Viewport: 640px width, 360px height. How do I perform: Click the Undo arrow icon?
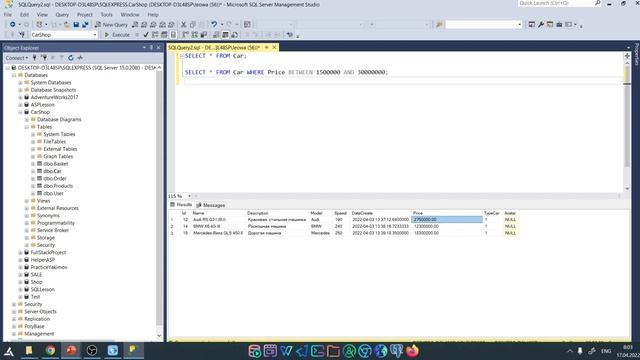coord(214,24)
